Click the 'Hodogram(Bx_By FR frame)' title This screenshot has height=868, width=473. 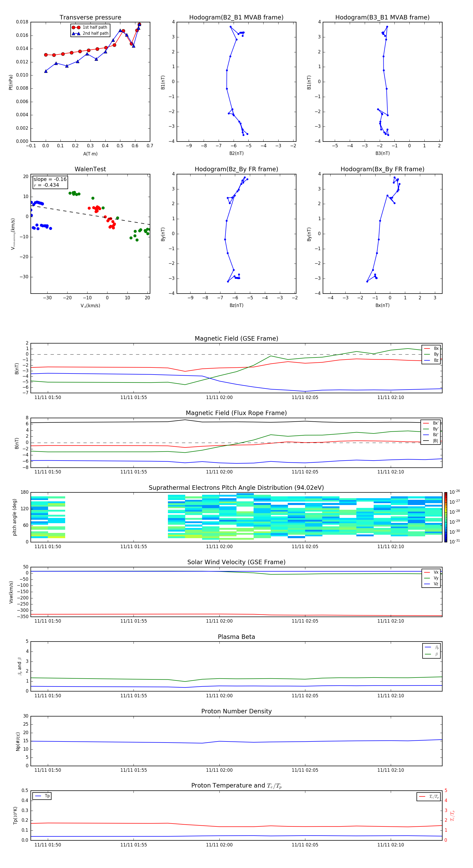[382, 169]
